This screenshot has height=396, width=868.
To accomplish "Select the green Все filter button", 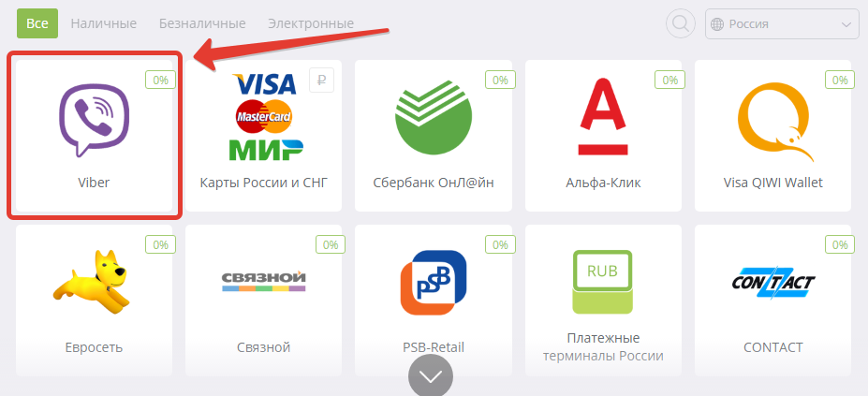I will (37, 23).
